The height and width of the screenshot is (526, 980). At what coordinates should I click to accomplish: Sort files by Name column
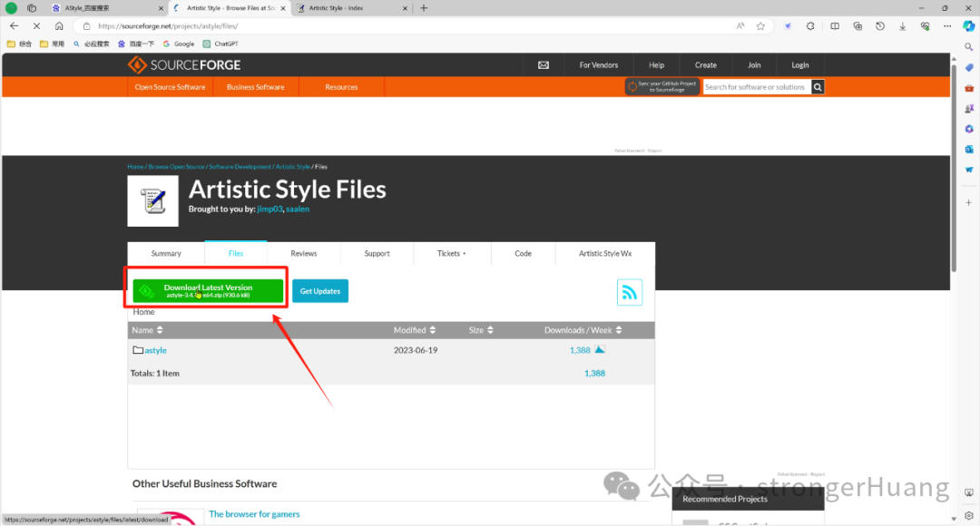tap(147, 330)
